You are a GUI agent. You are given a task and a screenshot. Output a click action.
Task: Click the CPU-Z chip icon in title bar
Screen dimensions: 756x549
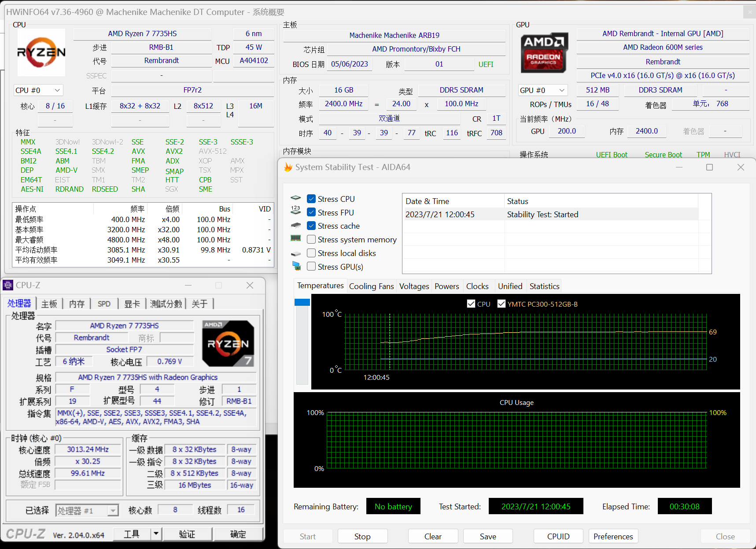(x=8, y=286)
